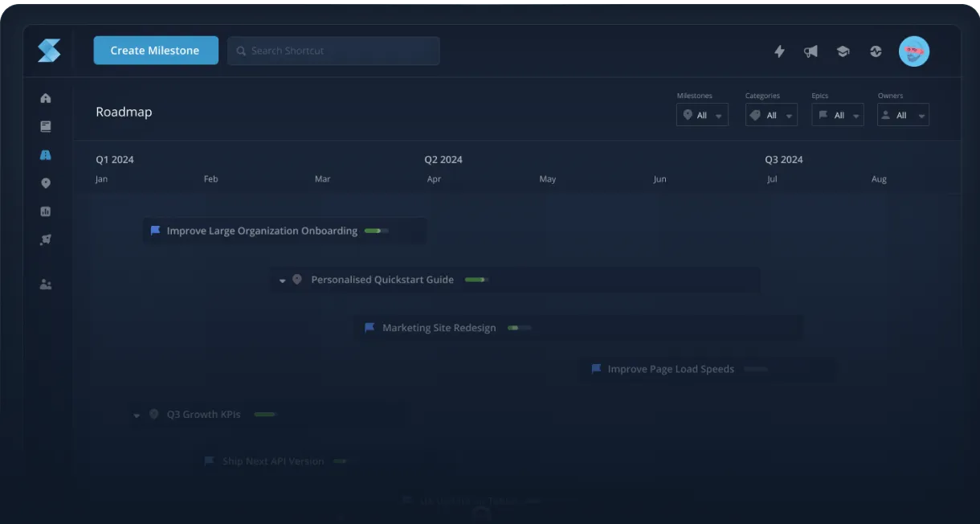Open announcements via the megaphone icon

coord(811,51)
